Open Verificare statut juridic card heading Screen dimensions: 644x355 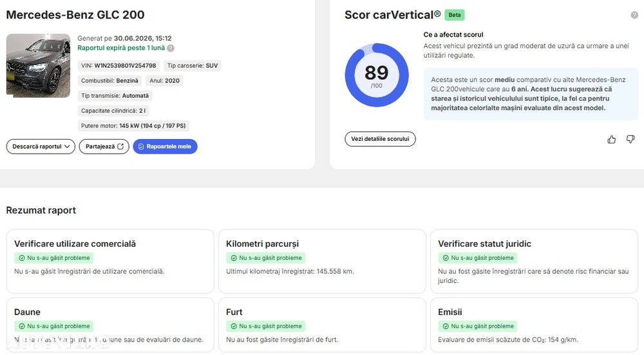coord(485,244)
